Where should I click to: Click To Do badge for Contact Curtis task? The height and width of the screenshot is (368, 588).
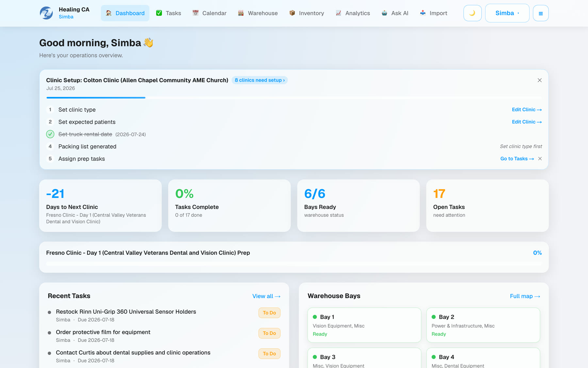coord(269,354)
